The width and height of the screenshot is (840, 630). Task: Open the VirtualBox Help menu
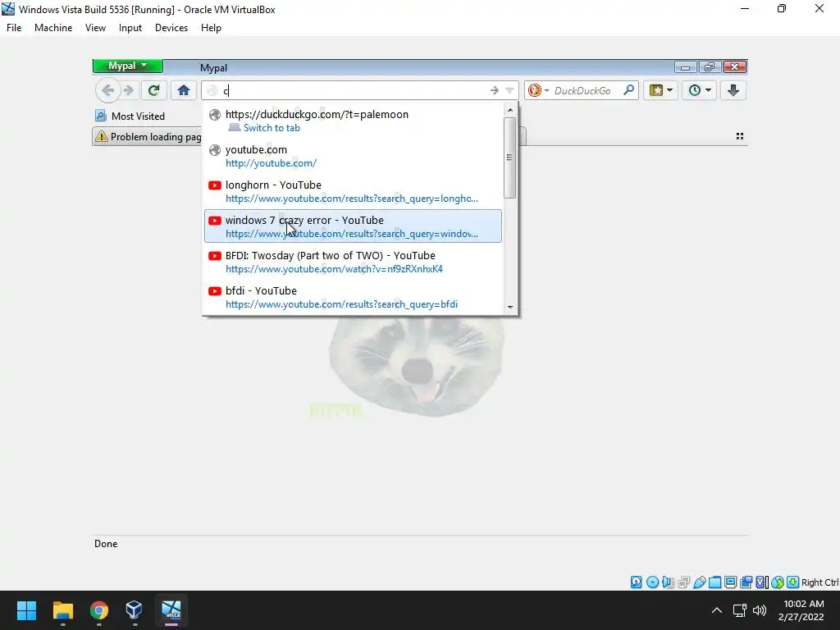click(211, 28)
